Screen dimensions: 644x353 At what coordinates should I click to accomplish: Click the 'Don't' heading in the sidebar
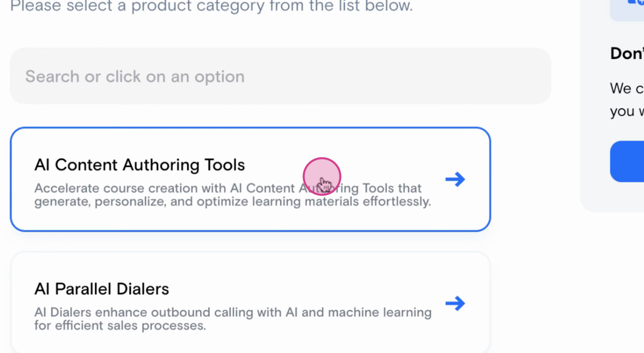pos(627,53)
